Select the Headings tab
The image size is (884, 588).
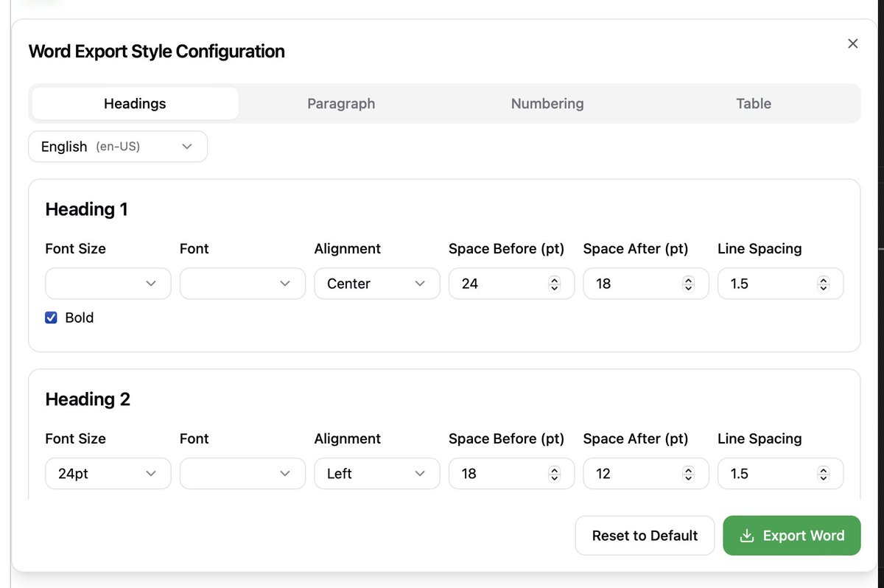pos(135,104)
